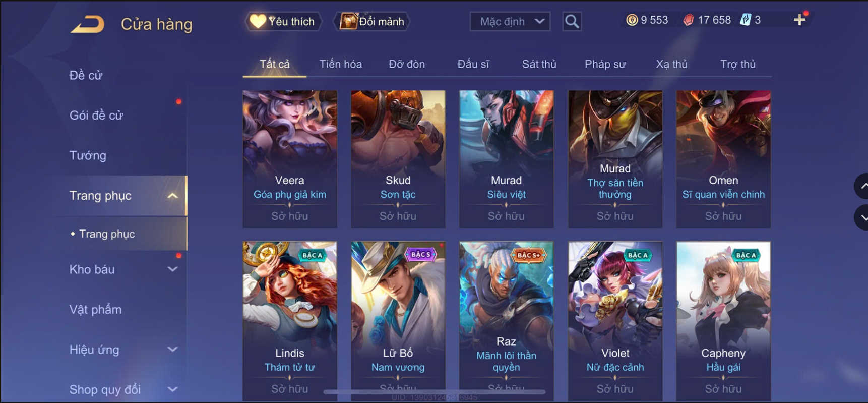Click the red ruby currency icon
The height and width of the screenshot is (403, 868).
[688, 20]
